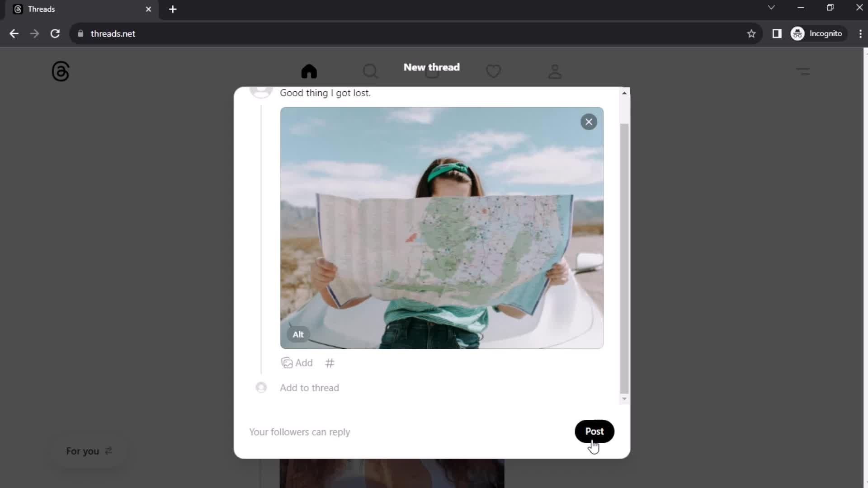The width and height of the screenshot is (868, 488).
Task: Click the hashtag icon beside Add
Action: pos(330,363)
